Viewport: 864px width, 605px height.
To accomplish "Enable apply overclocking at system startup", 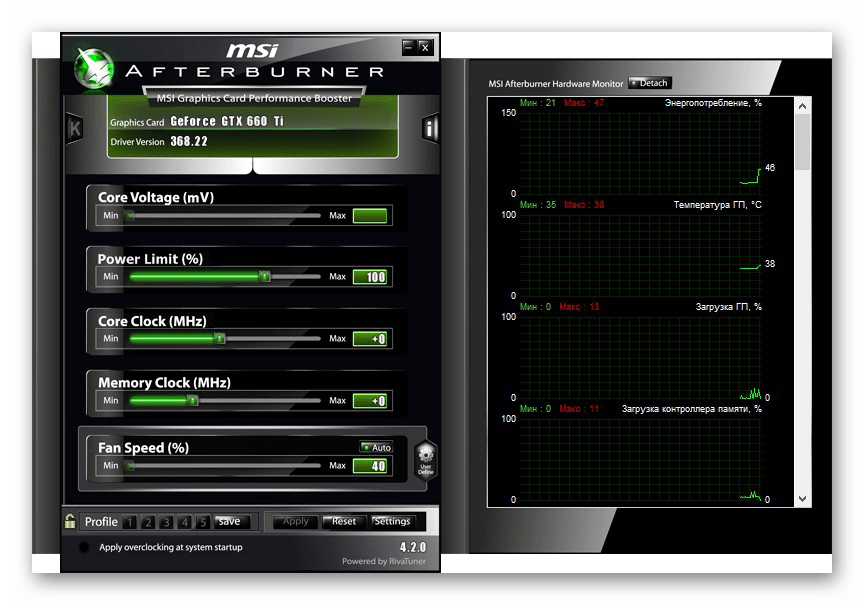I will pos(84,548).
